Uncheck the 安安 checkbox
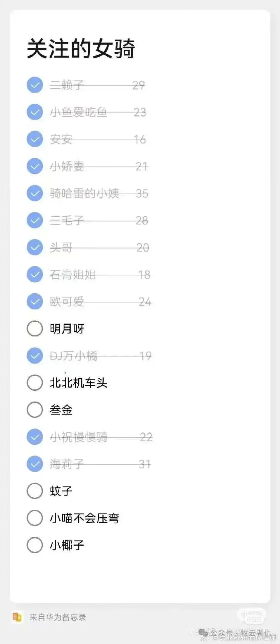Image resolution: width=280 pixels, height=644 pixels. click(35, 139)
